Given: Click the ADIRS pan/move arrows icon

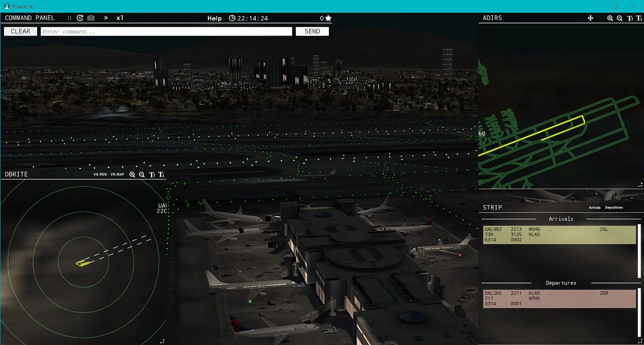Looking at the screenshot, I should coord(590,18).
